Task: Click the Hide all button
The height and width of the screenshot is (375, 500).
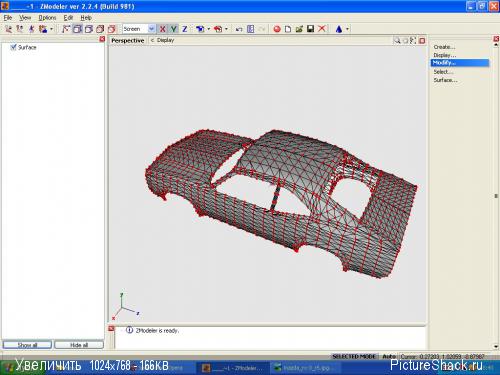Action: point(79,345)
